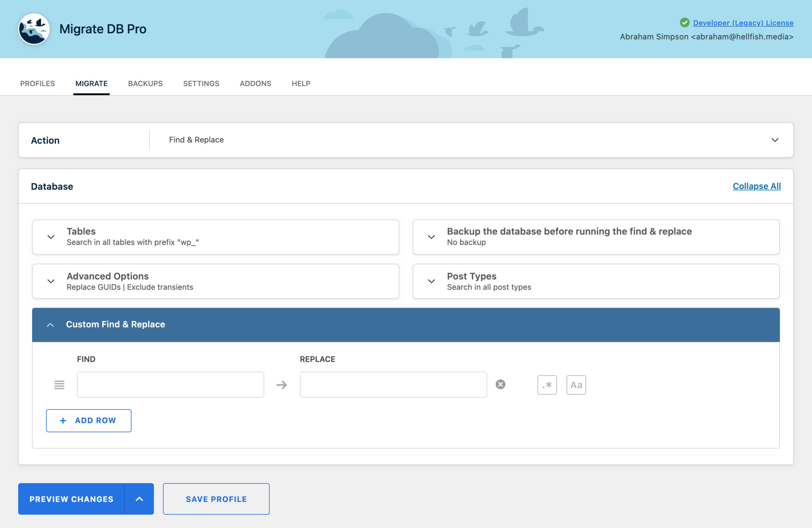Click the row drag handle icon

pos(59,385)
